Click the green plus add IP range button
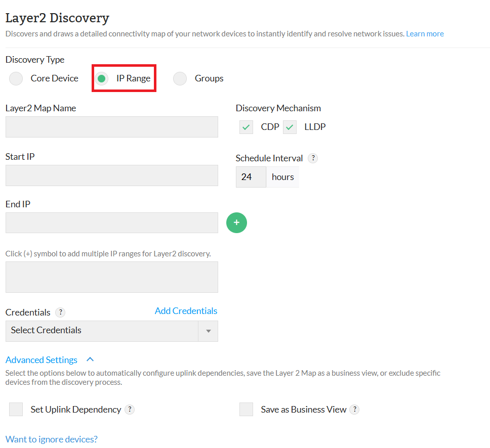Viewport: 490px width, 448px height. (x=236, y=223)
